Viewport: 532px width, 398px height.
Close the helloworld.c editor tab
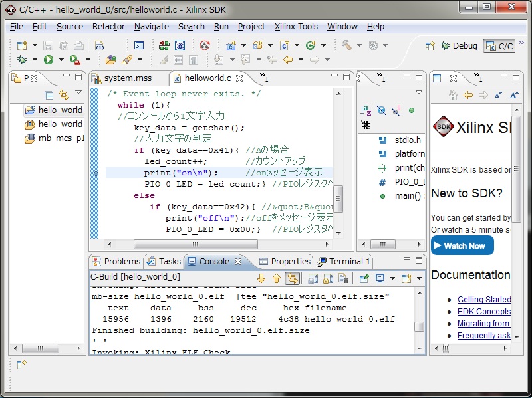(x=239, y=78)
